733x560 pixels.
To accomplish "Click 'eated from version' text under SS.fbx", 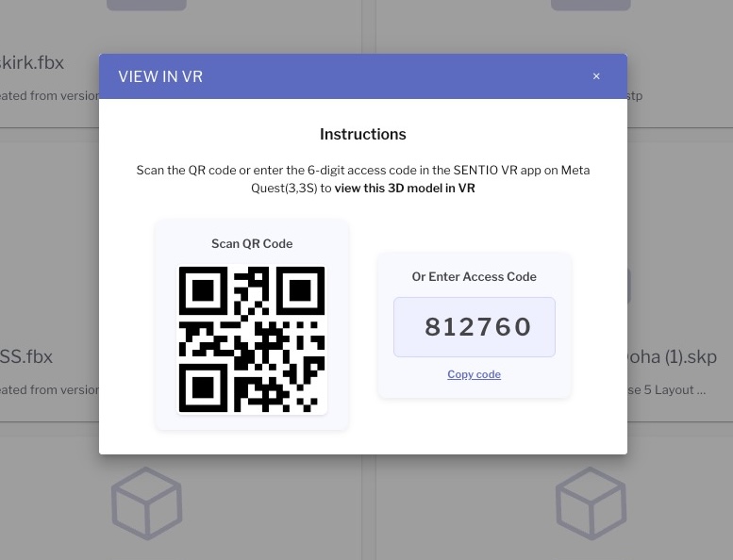I will coord(49,390).
